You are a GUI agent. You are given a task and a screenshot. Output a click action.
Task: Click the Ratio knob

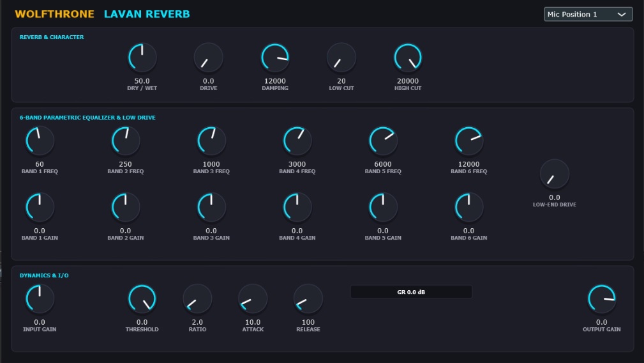click(x=197, y=299)
